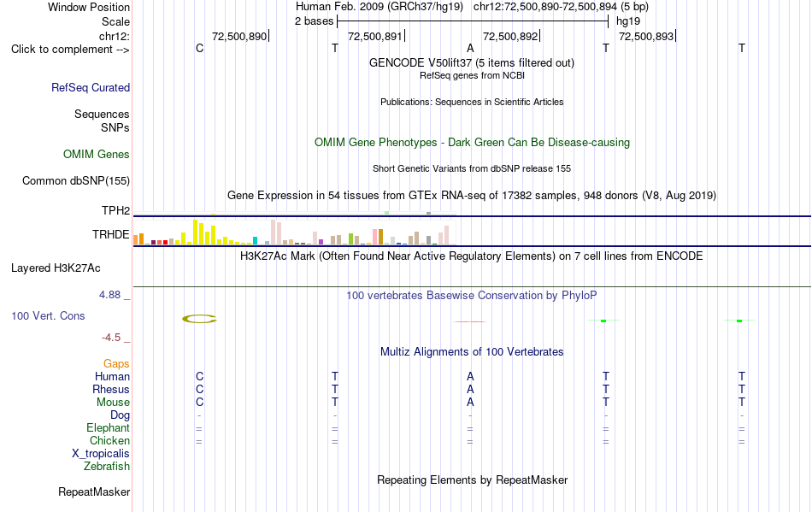Click the 'SNPs' track label
Screen dimensions: 812x512
click(x=115, y=127)
